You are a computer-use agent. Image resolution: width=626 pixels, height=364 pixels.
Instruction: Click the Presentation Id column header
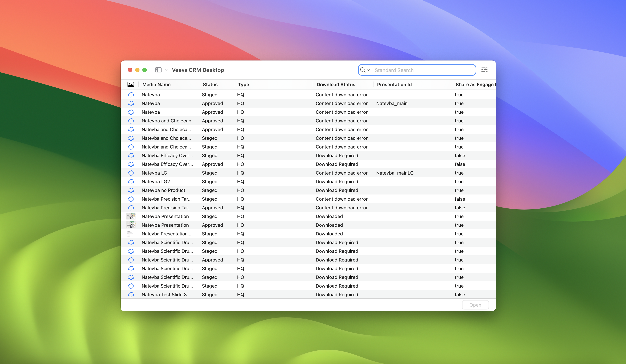[x=394, y=84]
